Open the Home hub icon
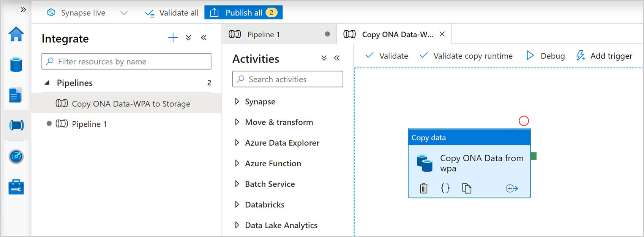The width and height of the screenshot is (644, 237). click(x=16, y=34)
